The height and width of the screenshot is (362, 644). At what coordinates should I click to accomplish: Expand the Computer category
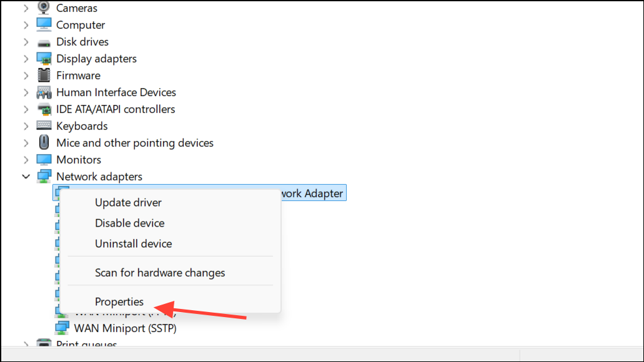pos(26,25)
